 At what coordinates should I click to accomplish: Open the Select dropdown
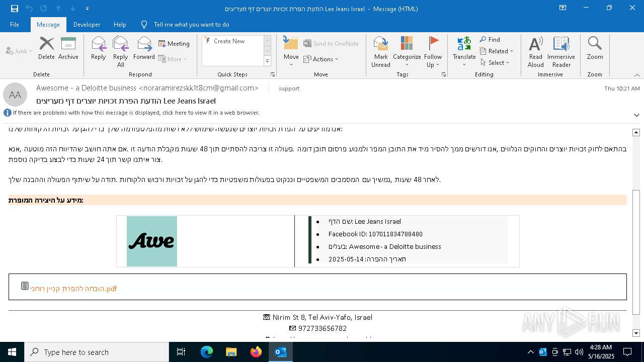coord(495,62)
